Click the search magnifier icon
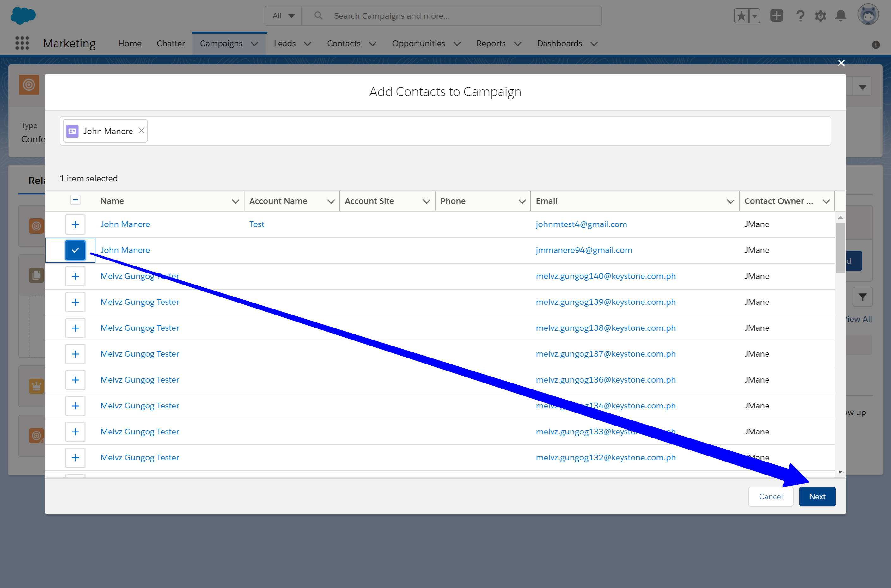 (x=318, y=16)
